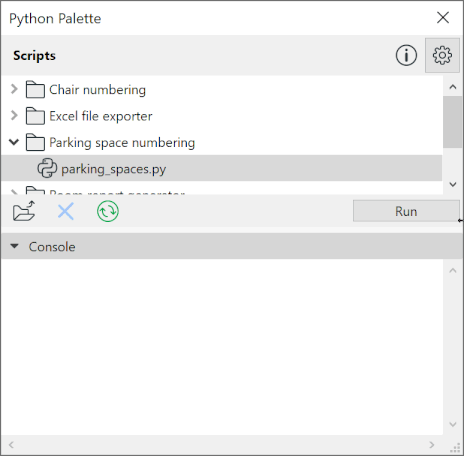Open the script info icon
Viewport: 464px width, 456px height.
click(x=406, y=55)
